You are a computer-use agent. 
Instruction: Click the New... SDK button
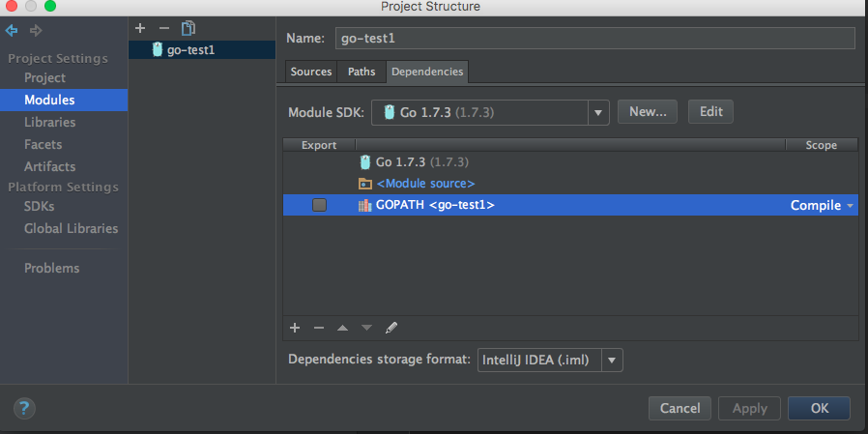pos(648,112)
